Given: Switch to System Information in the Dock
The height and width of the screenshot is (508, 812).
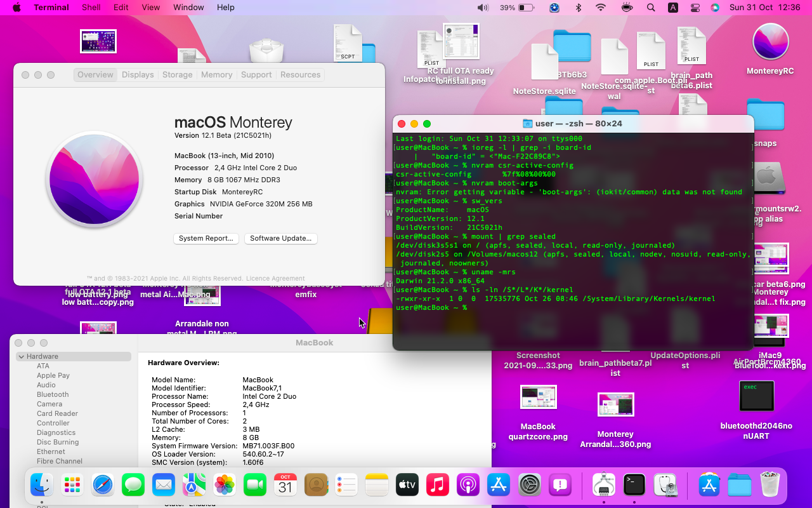Looking at the screenshot, I should pos(603,485).
